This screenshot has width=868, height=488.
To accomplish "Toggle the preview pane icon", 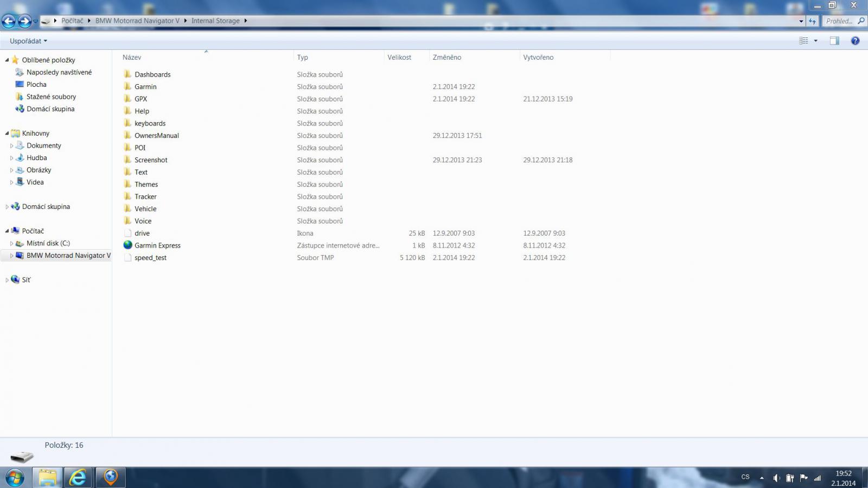I will (x=834, y=41).
